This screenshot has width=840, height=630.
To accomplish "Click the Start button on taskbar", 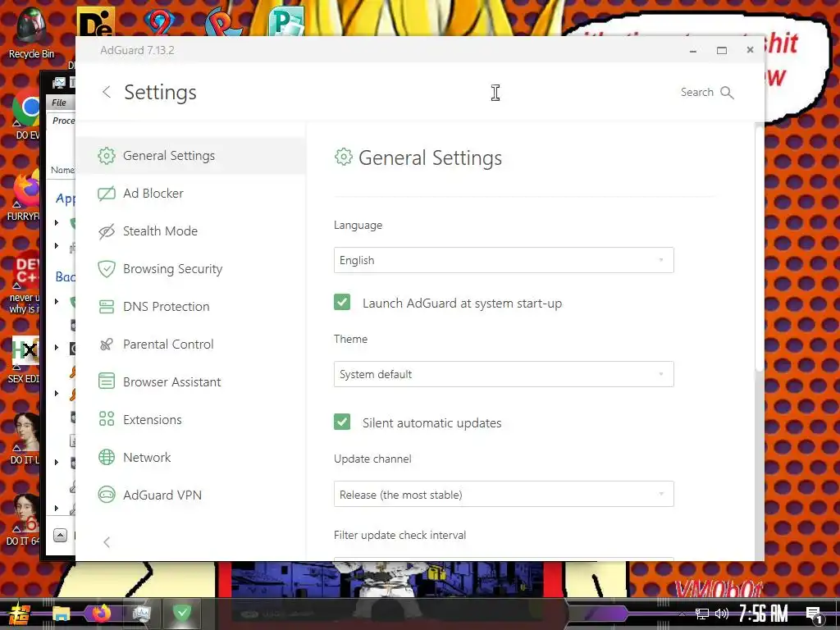I will point(18,614).
